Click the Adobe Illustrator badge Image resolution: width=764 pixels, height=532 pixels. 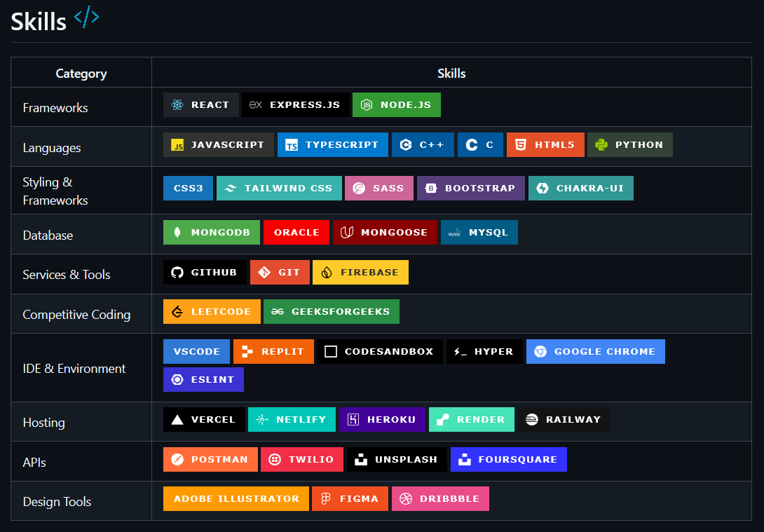(x=236, y=499)
